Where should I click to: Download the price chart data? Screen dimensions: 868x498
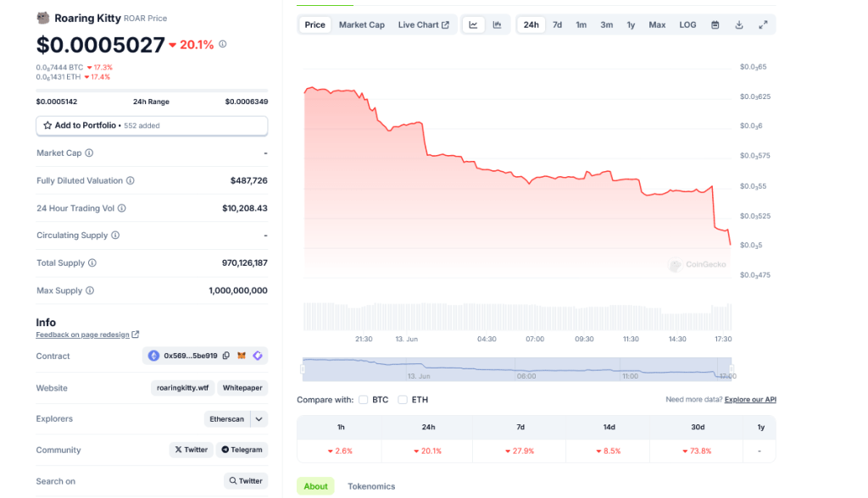click(738, 25)
